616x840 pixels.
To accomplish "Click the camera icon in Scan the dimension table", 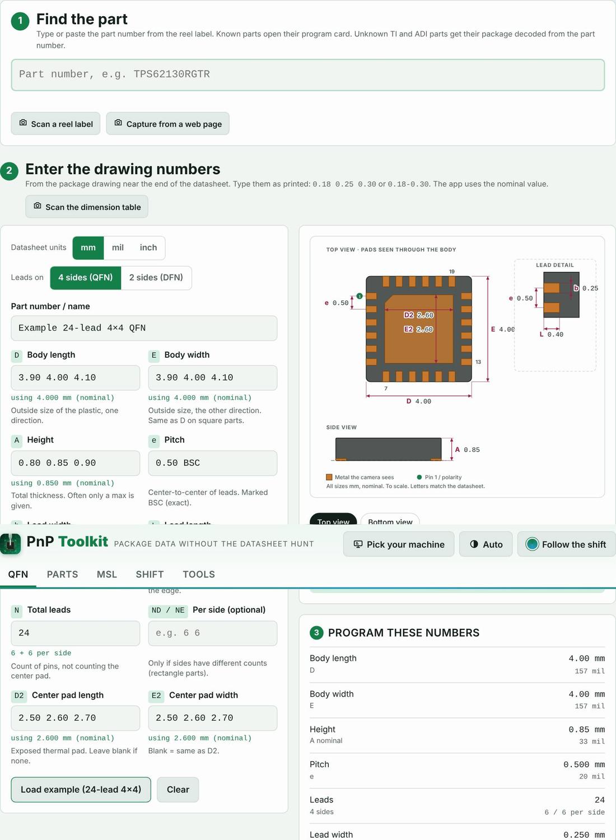I will [x=38, y=206].
